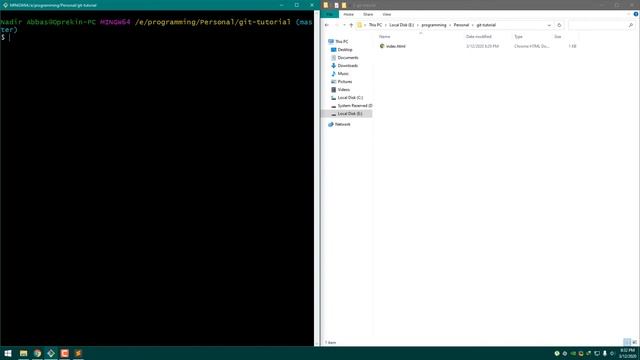This screenshot has width=640, height=360.
Task: Click the Chrome HTML Document type cell
Action: point(531,47)
